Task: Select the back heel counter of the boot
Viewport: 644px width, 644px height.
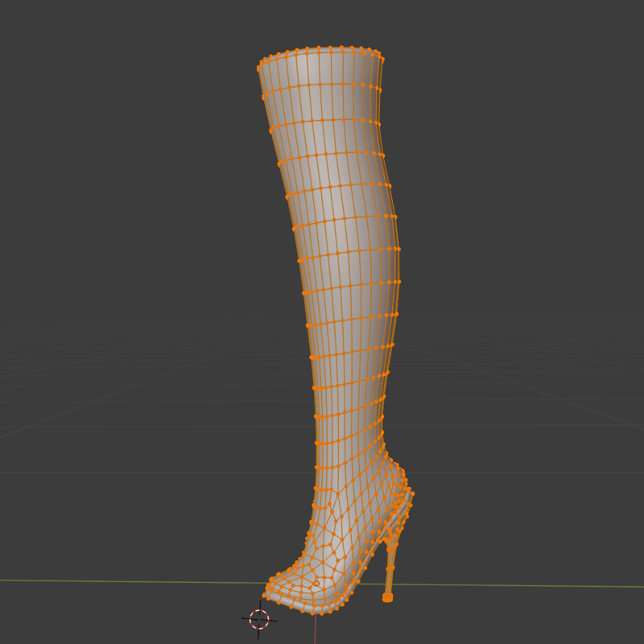Action: [x=398, y=491]
